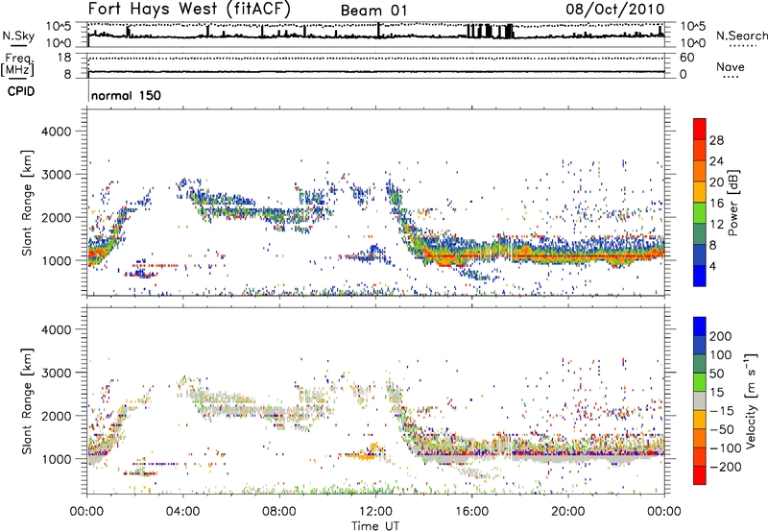Image resolution: width=768 pixels, height=532 pixels.
Task: Click the 'Time UT' axis title
Action: pyautogui.click(x=375, y=525)
